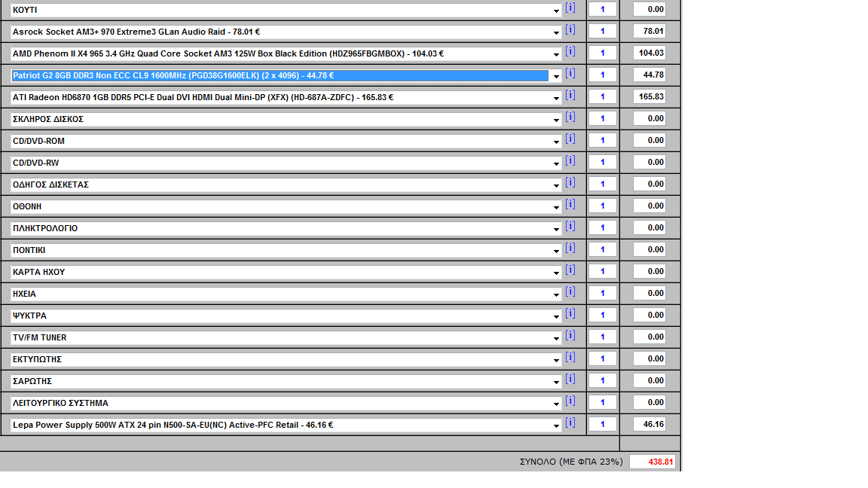The width and height of the screenshot is (868, 488).
Task: Edit quantity field for AMD Phenom II row
Action: pyautogui.click(x=602, y=53)
